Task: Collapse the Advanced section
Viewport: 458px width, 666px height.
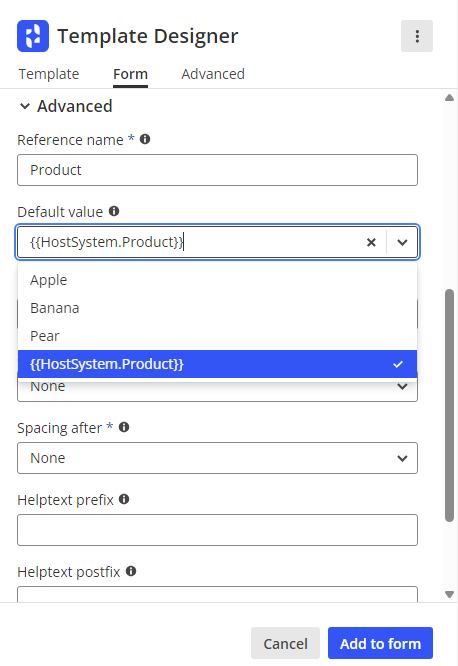Action: tap(25, 106)
